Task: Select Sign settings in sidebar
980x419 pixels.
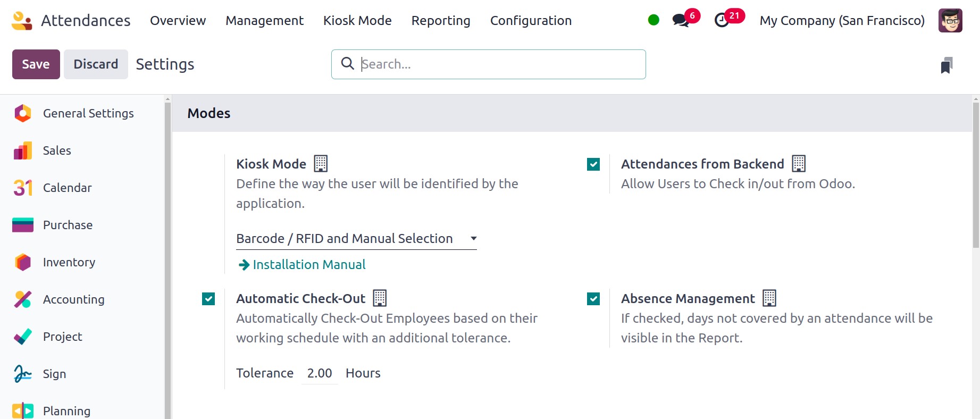Action: tap(54, 374)
